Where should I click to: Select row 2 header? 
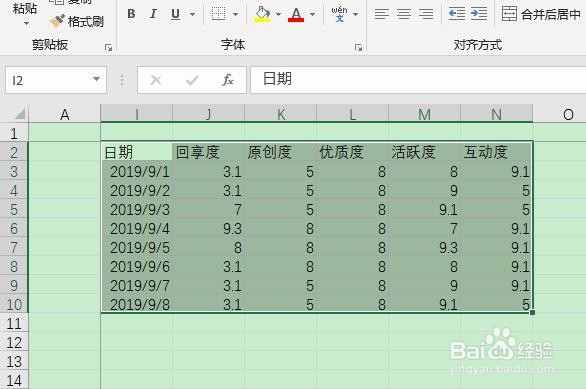[x=14, y=152]
